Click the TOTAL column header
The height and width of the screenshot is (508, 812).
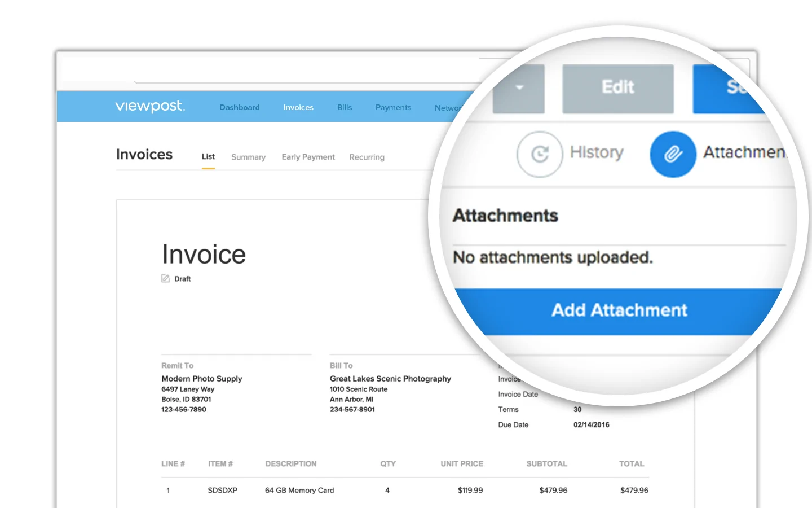632,464
